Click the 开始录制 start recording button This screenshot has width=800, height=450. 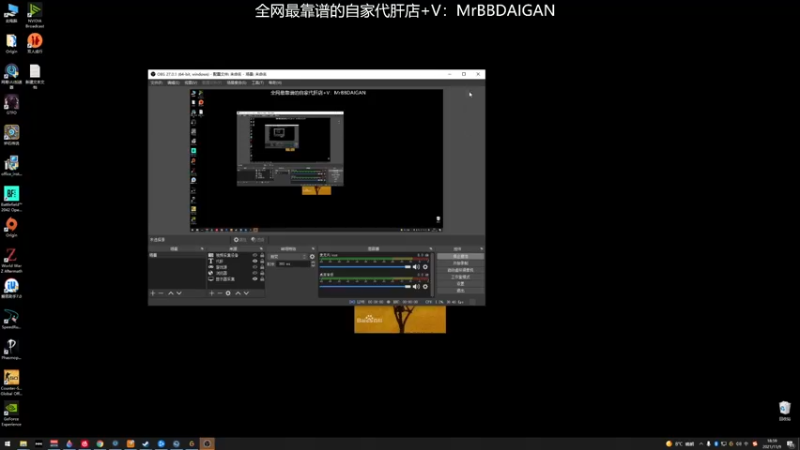(x=460, y=263)
